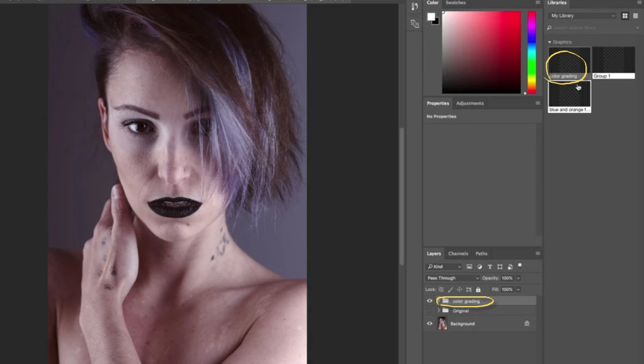The width and height of the screenshot is (644, 364).
Task: Open Pass Through blend mode dropdown
Action: pyautogui.click(x=453, y=278)
